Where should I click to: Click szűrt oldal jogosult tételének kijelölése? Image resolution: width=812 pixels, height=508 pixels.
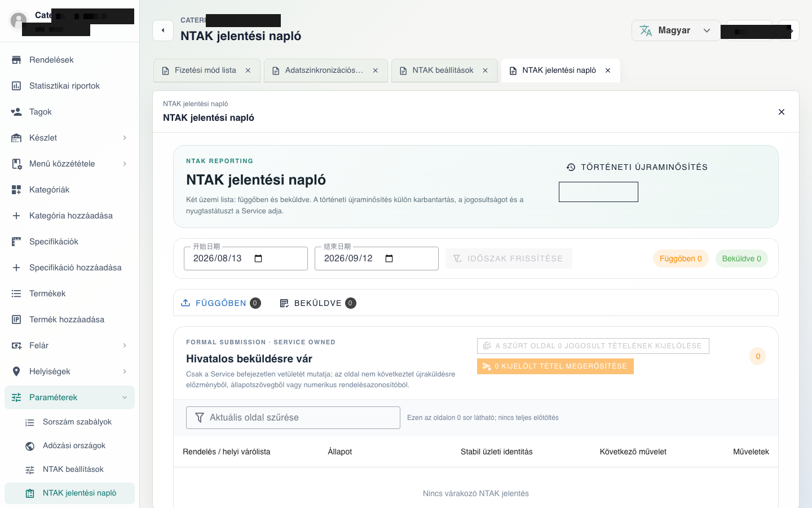click(x=593, y=346)
